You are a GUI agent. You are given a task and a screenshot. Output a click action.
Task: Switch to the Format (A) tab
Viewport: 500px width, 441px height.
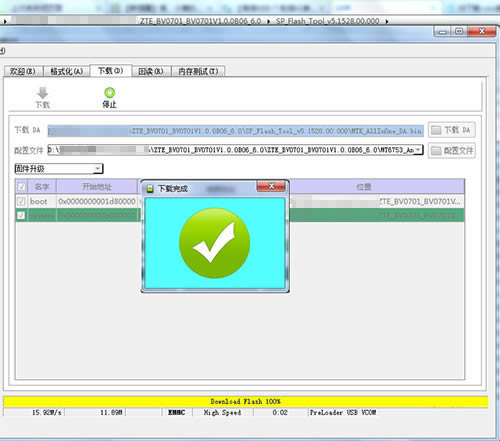(x=66, y=71)
